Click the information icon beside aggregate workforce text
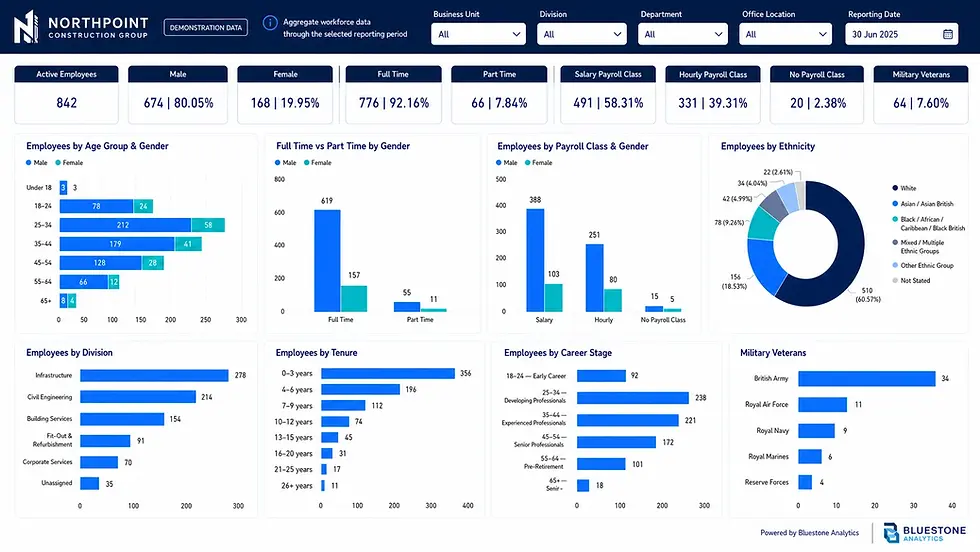This screenshot has width=980, height=552. pyautogui.click(x=270, y=23)
